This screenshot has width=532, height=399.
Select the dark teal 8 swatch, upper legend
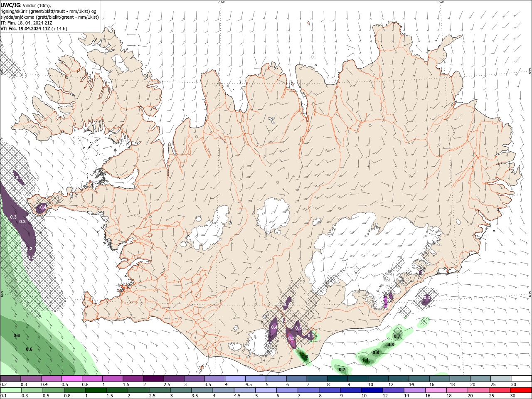click(337, 379)
